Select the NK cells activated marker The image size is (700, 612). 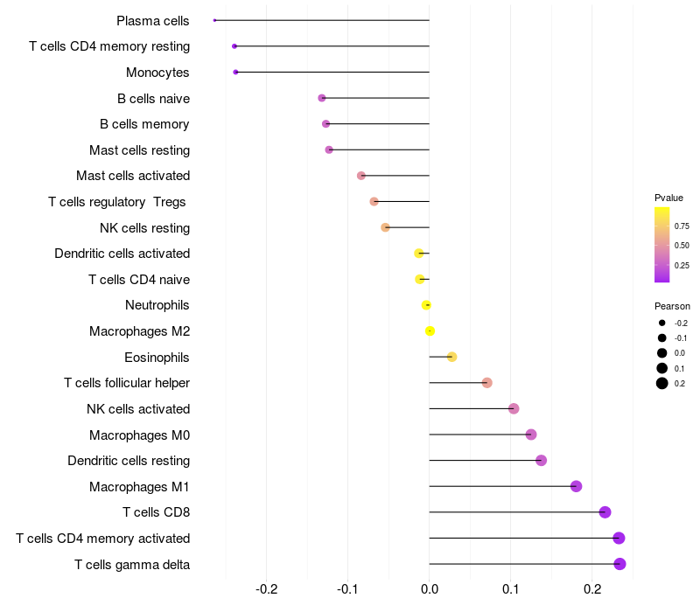[514, 408]
